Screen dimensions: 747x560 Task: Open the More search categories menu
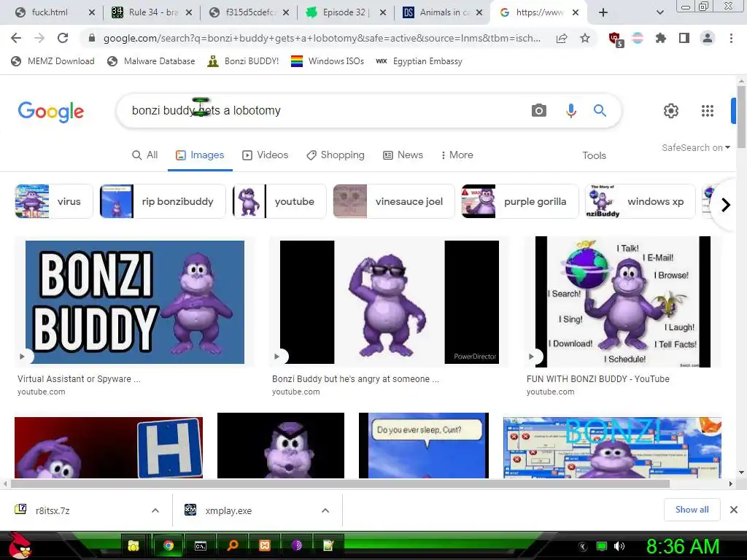[x=457, y=155]
